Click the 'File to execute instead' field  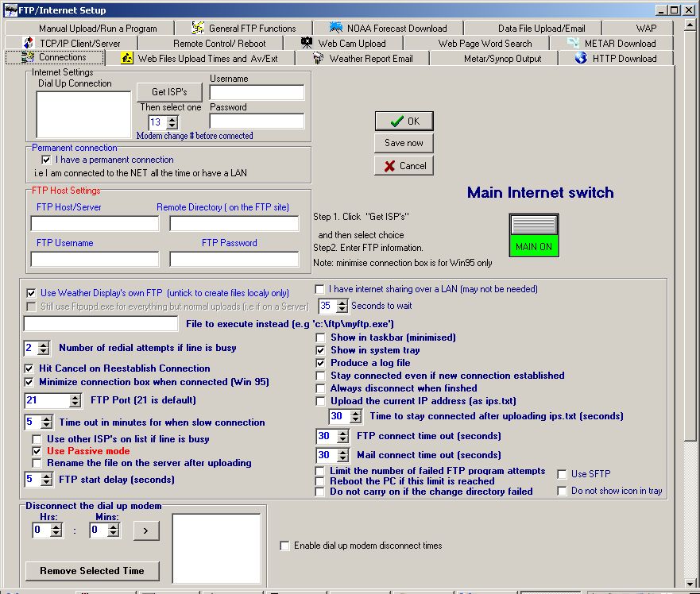click(x=100, y=323)
